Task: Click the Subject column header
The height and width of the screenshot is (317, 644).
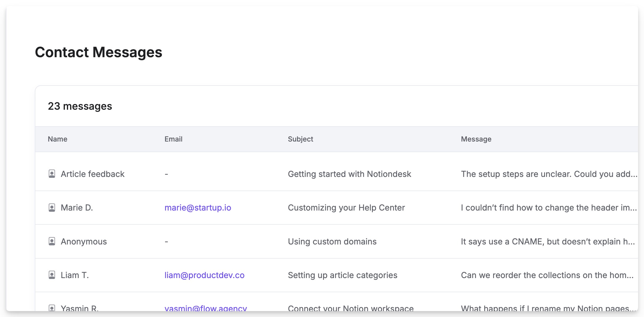Action: click(x=300, y=139)
